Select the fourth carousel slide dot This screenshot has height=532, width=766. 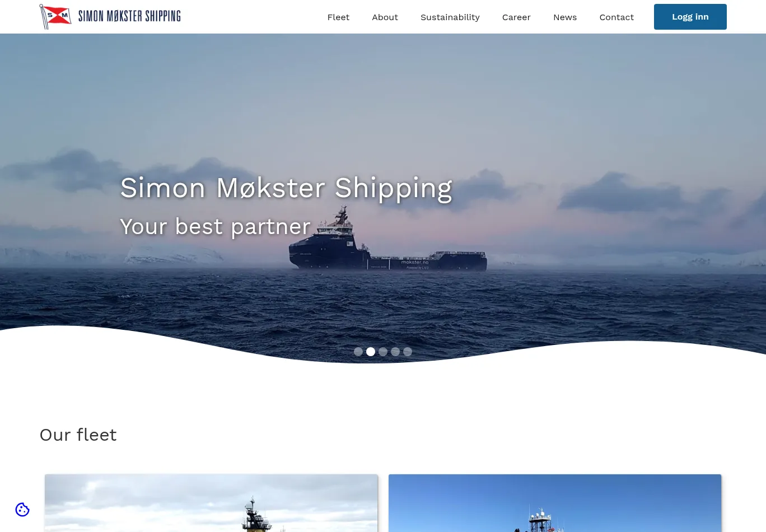tap(395, 352)
